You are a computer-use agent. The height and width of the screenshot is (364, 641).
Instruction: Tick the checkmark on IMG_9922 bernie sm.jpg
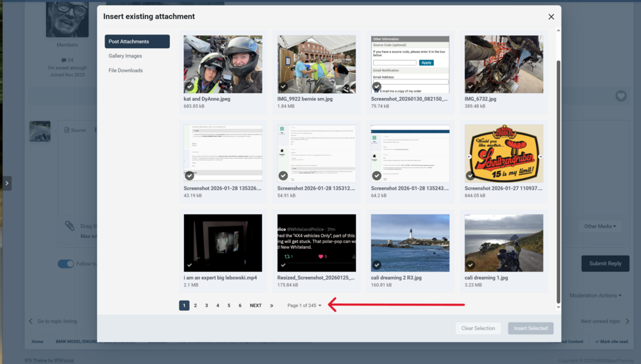click(283, 87)
